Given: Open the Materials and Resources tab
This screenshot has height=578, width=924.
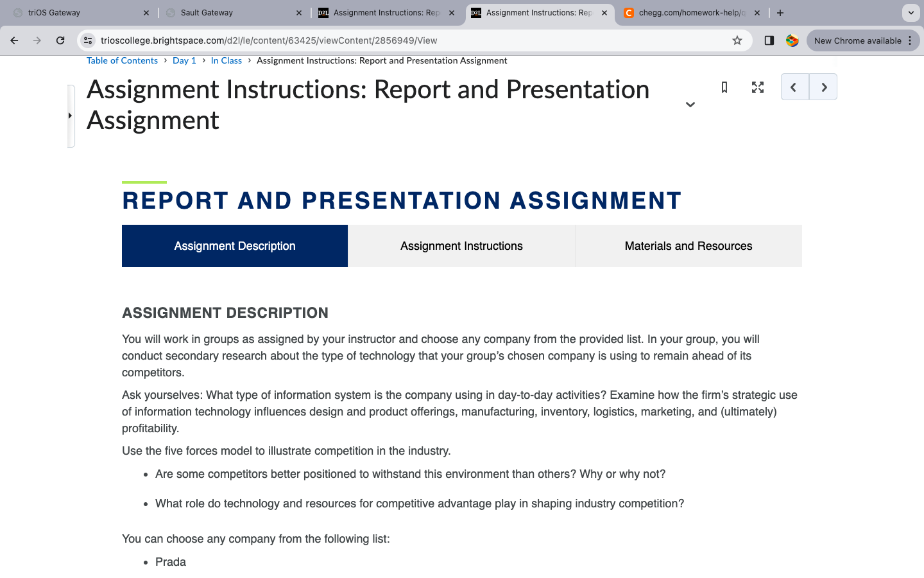Looking at the screenshot, I should pos(689,245).
